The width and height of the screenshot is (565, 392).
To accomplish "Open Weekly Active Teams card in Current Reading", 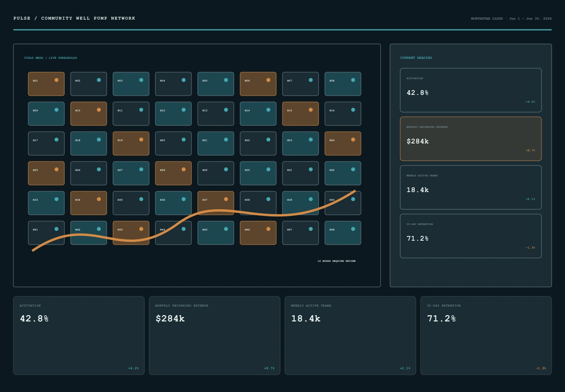I will click(471, 187).
